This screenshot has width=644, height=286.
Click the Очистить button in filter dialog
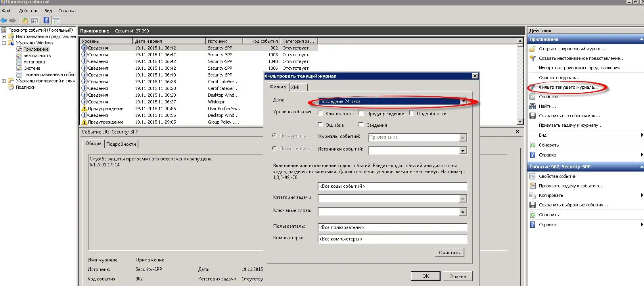pos(449,252)
